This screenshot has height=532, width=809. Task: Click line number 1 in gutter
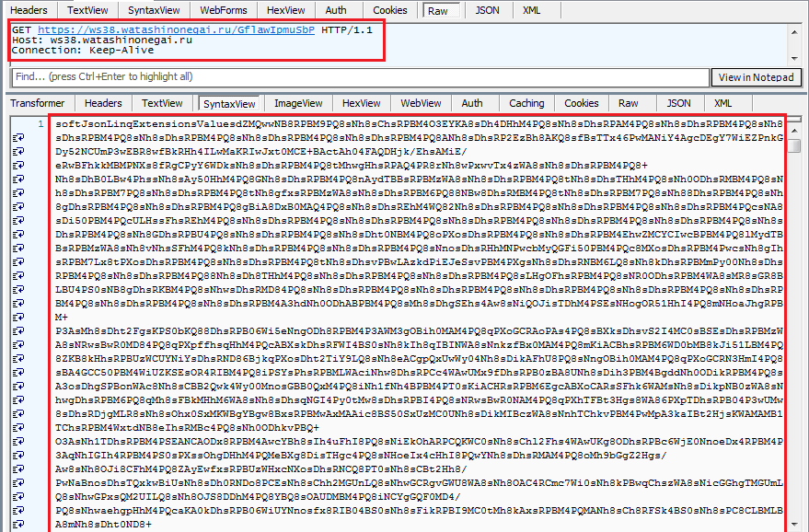[40, 123]
